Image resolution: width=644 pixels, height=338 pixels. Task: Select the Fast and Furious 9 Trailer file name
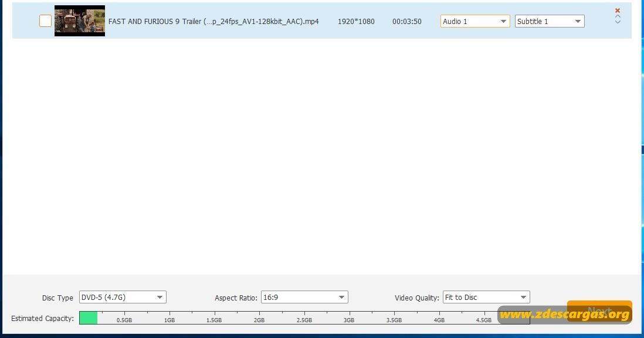click(213, 21)
